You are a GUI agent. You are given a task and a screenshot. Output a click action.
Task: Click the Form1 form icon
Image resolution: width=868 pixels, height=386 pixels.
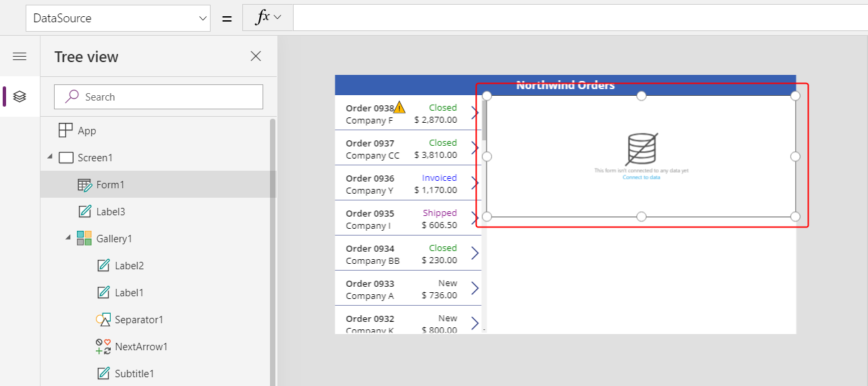(84, 184)
